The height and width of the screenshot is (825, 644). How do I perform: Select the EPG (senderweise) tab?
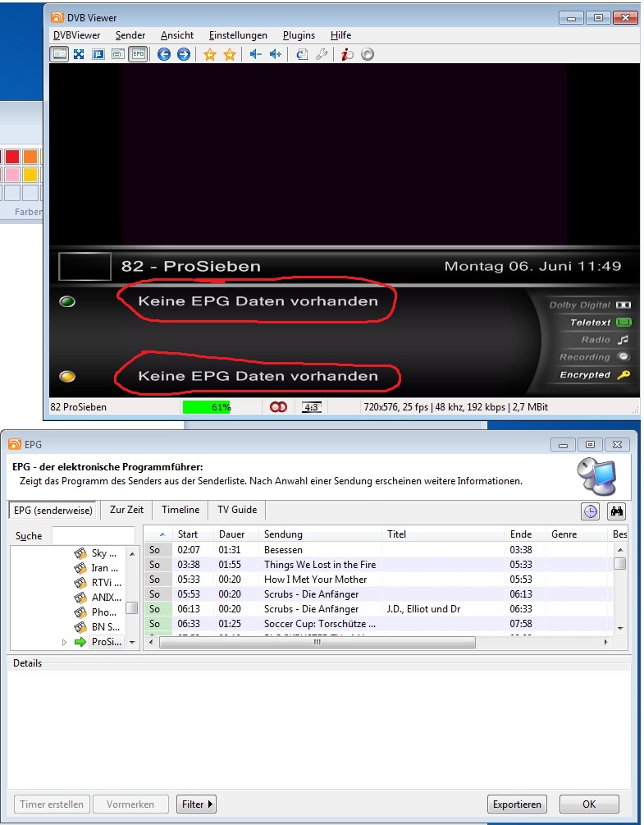pyautogui.click(x=53, y=510)
